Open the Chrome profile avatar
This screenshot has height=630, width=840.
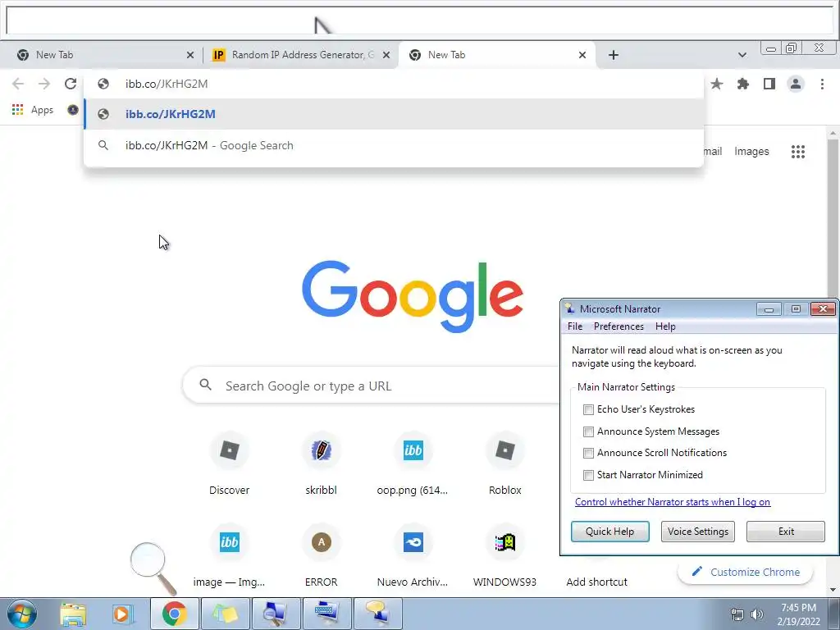796,84
